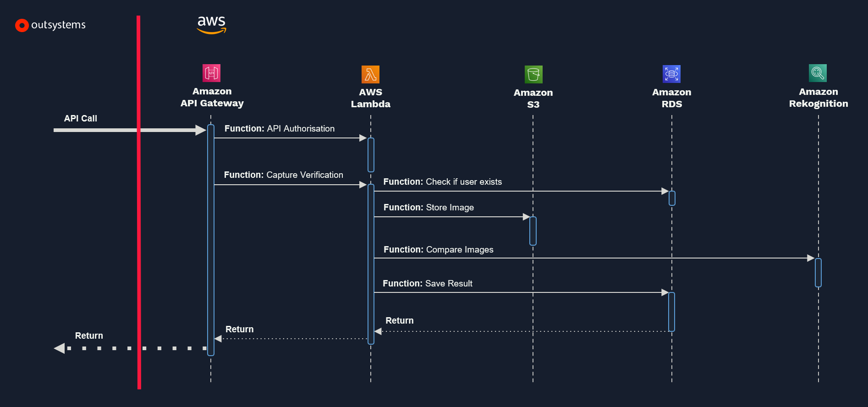Select the Rekognition activation bar
The image size is (868, 407).
818,273
